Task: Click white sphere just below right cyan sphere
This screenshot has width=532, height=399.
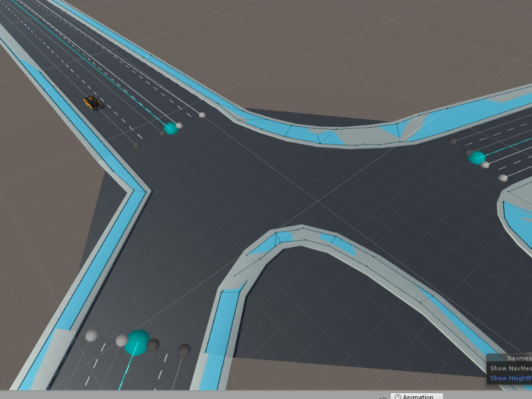Action: click(485, 165)
